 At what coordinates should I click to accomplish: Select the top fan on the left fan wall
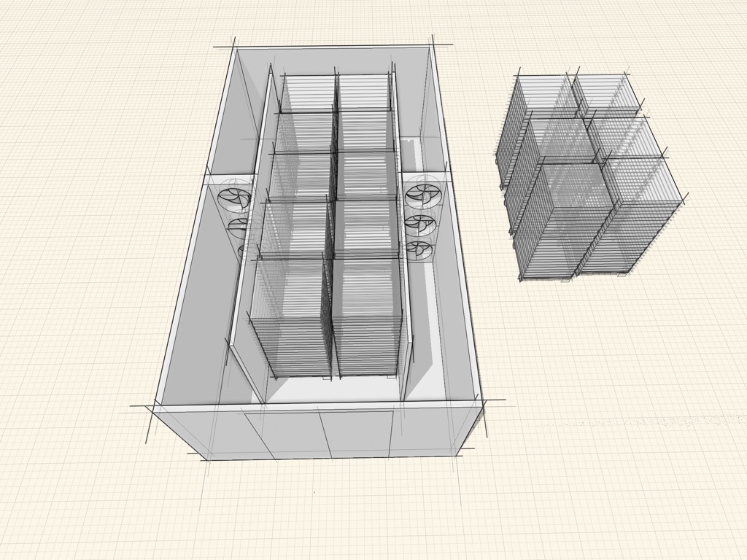(237, 198)
